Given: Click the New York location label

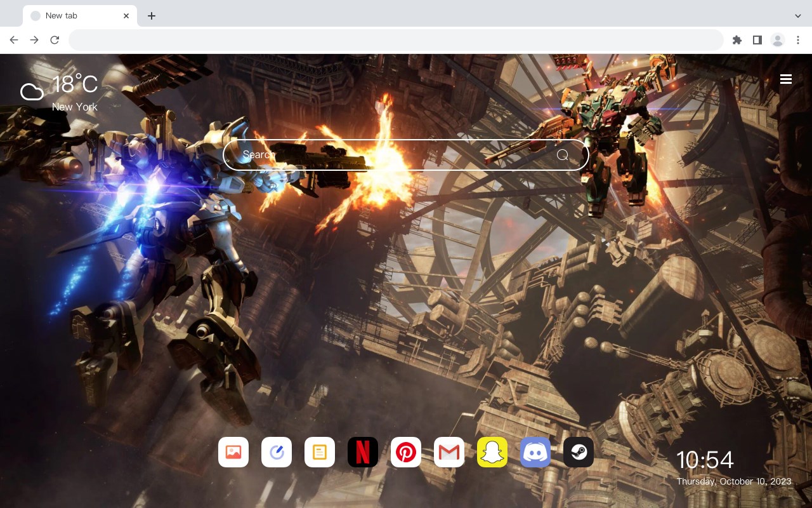Looking at the screenshot, I should (75, 107).
